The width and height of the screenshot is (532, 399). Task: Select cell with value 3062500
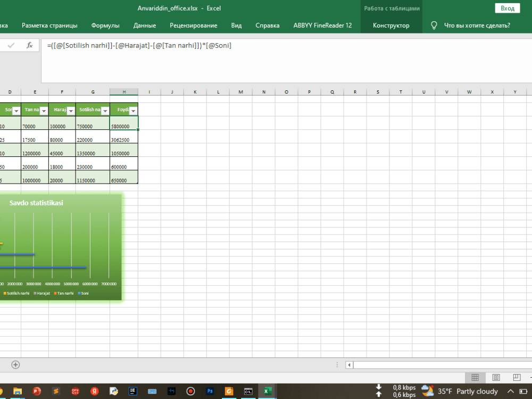pyautogui.click(x=124, y=136)
